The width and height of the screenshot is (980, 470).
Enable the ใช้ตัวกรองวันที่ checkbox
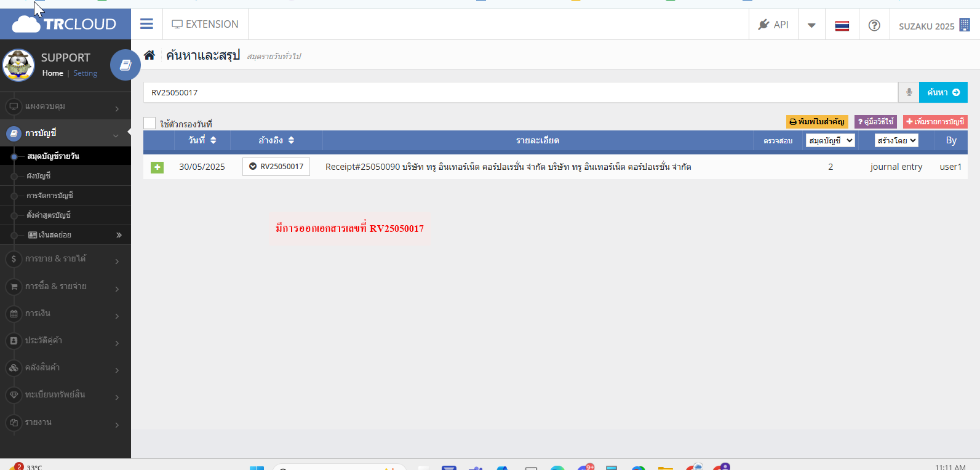pyautogui.click(x=149, y=124)
